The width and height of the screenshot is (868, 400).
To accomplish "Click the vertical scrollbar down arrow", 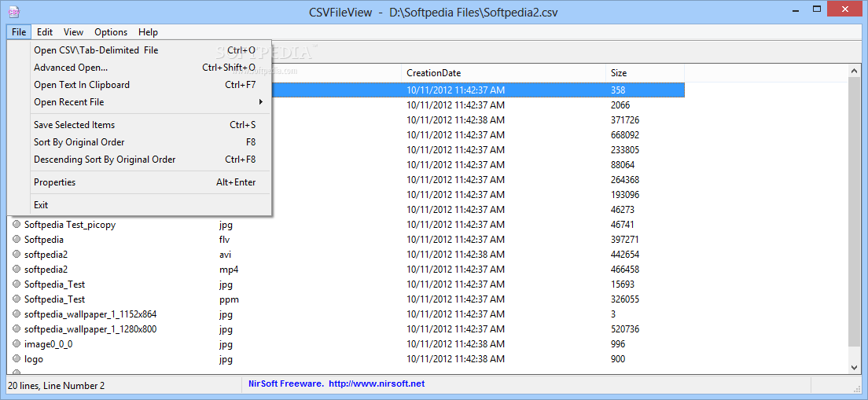I will (x=854, y=367).
